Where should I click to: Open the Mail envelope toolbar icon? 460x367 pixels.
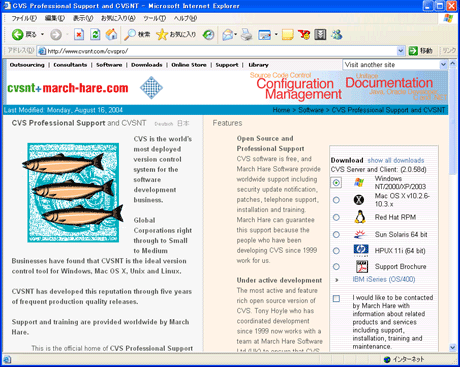pyautogui.click(x=228, y=34)
